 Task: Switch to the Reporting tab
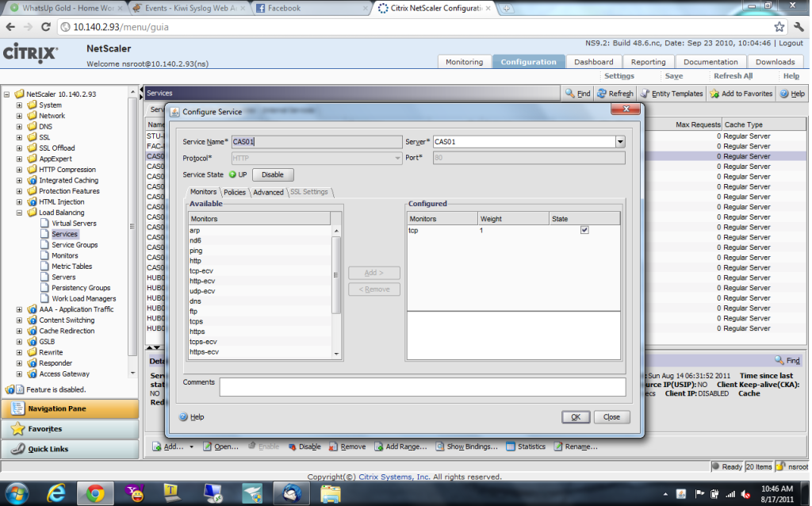pyautogui.click(x=648, y=62)
